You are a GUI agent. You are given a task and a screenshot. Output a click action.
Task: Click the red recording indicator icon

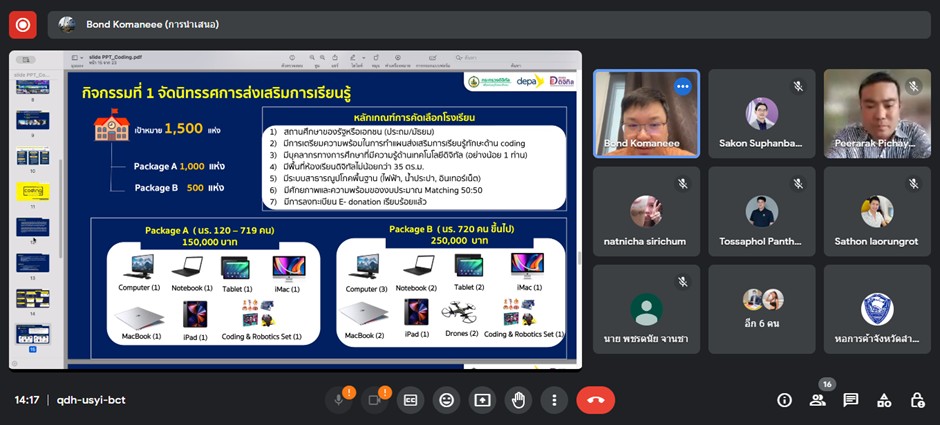pos(22,24)
